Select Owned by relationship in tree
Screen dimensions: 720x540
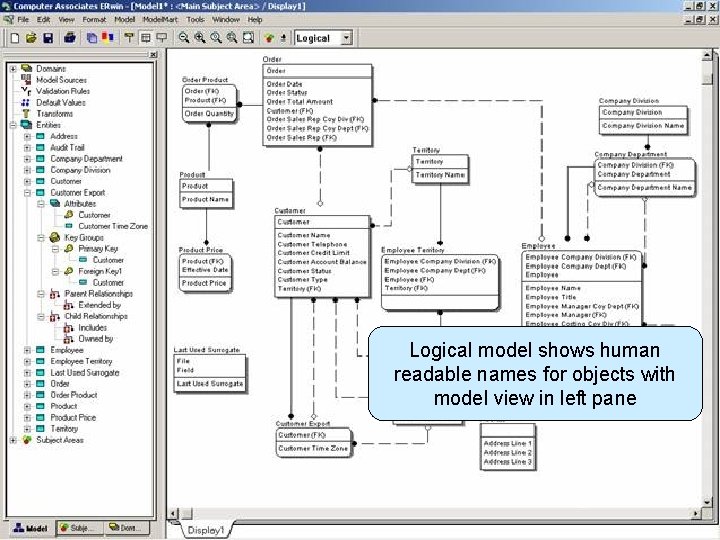pyautogui.click(x=96, y=339)
